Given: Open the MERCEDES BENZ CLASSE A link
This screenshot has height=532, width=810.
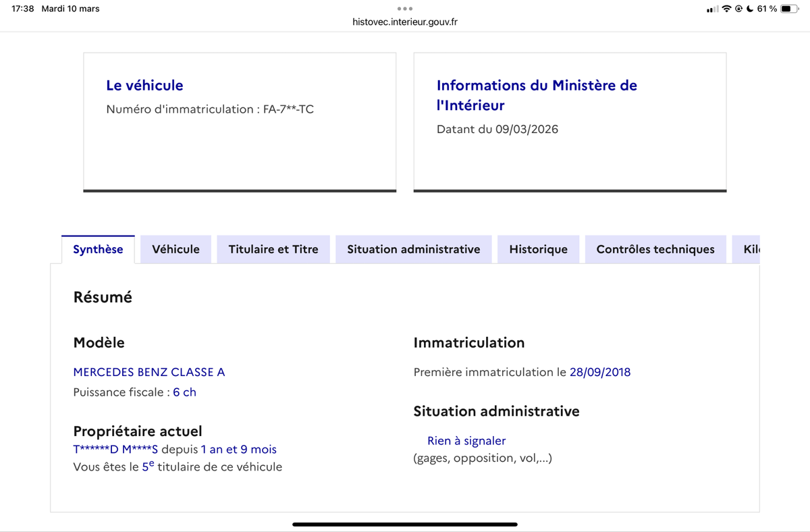Looking at the screenshot, I should [x=149, y=372].
